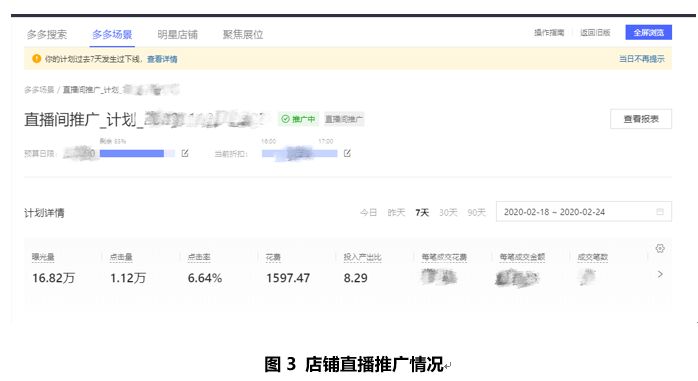The height and width of the screenshot is (381, 698).
Task: Show more metrics with right arrow
Action: tap(660, 274)
